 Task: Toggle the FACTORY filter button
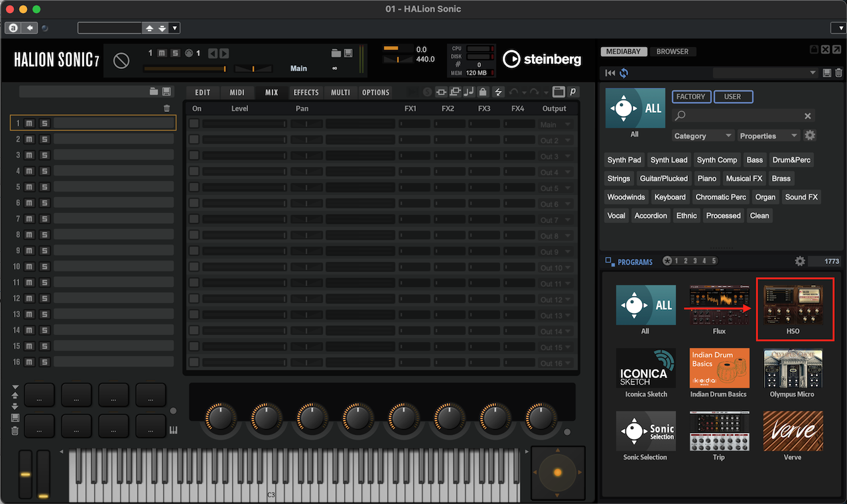pos(691,97)
